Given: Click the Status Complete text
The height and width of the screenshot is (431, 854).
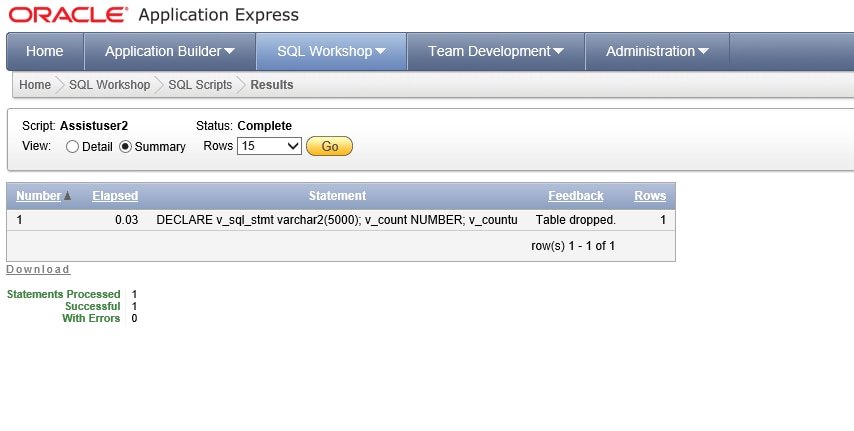Looking at the screenshot, I should point(265,126).
